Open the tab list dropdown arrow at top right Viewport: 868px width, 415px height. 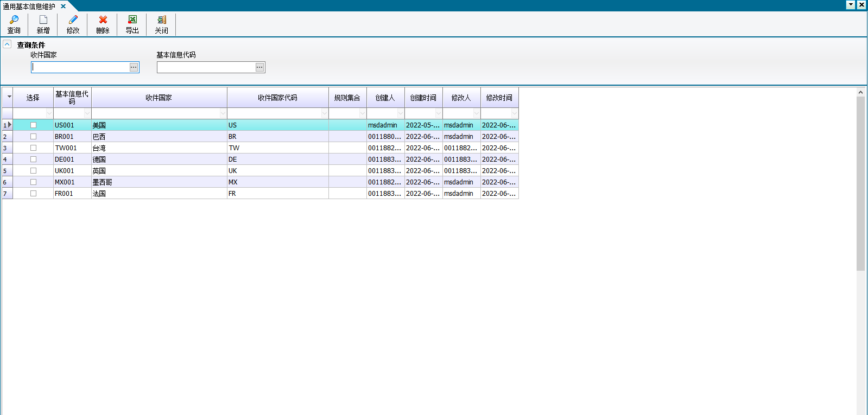coord(851,5)
